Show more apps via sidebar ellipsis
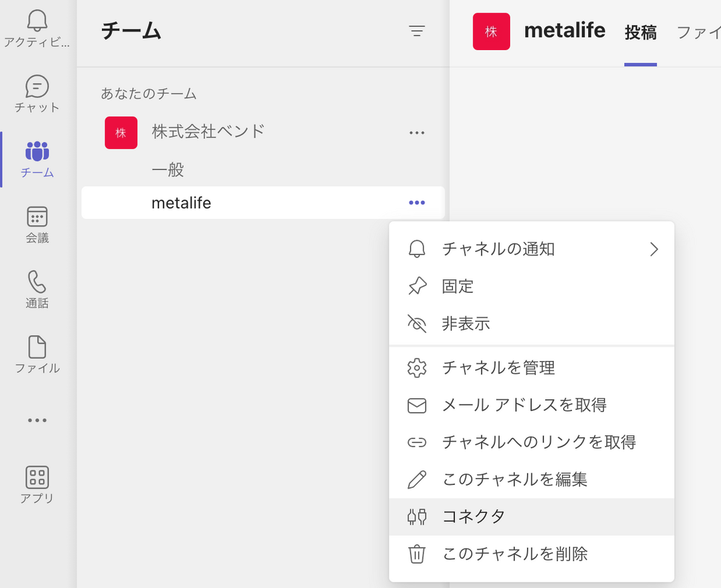This screenshot has height=588, width=721. pos(37,420)
